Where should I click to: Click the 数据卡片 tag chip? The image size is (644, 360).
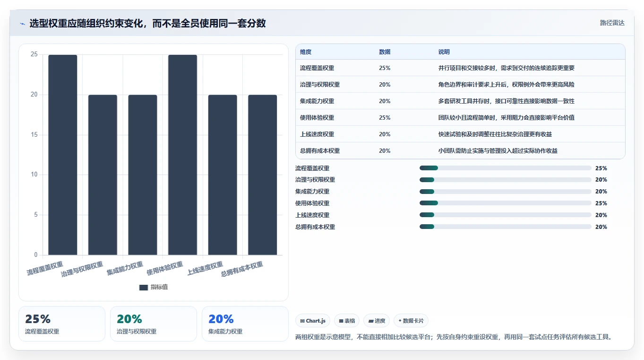(x=411, y=321)
